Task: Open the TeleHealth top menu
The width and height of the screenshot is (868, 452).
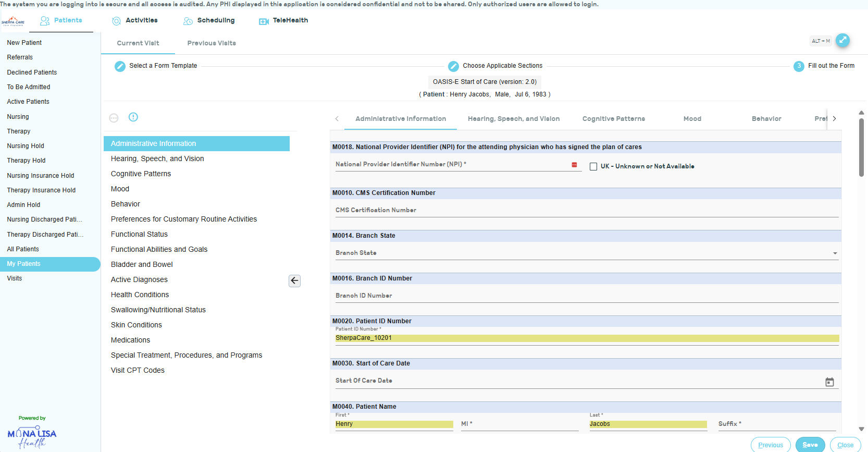Action: click(283, 21)
